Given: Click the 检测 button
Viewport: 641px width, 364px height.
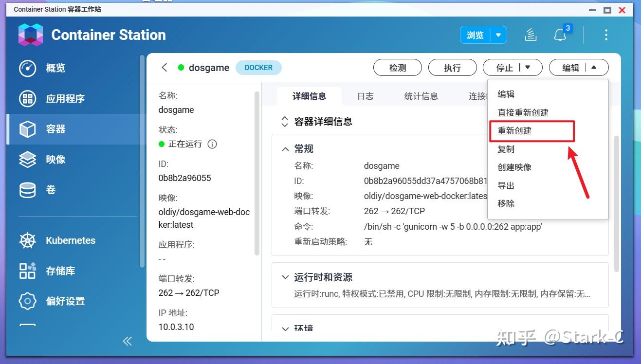Looking at the screenshot, I should coord(397,68).
